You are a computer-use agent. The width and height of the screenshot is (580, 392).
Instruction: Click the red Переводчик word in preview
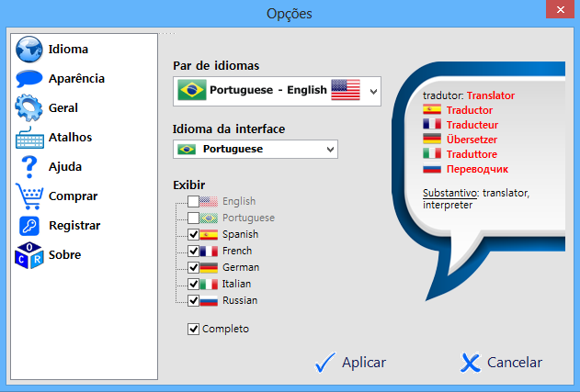click(x=478, y=169)
